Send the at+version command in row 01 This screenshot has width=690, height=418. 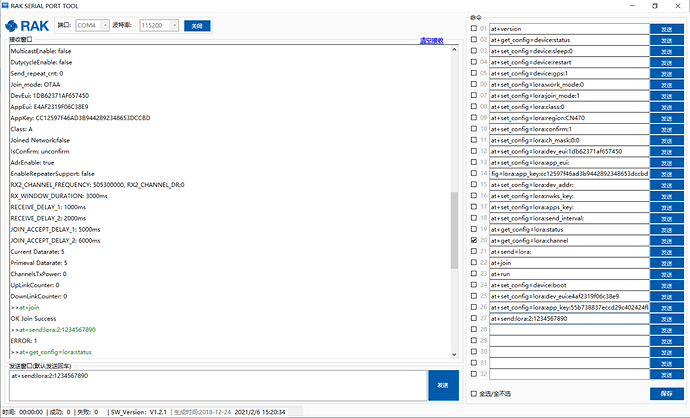[667, 28]
